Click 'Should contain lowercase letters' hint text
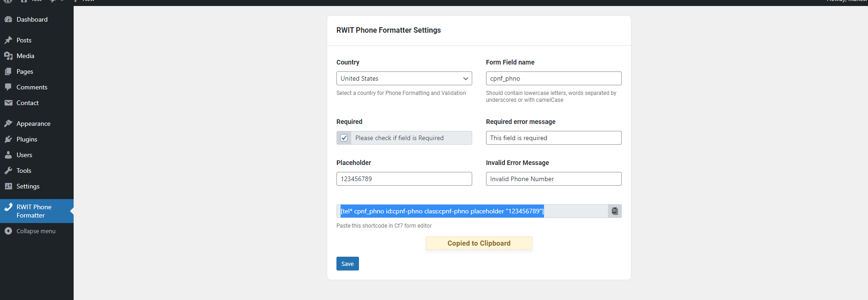This screenshot has height=300, width=868. (551, 96)
